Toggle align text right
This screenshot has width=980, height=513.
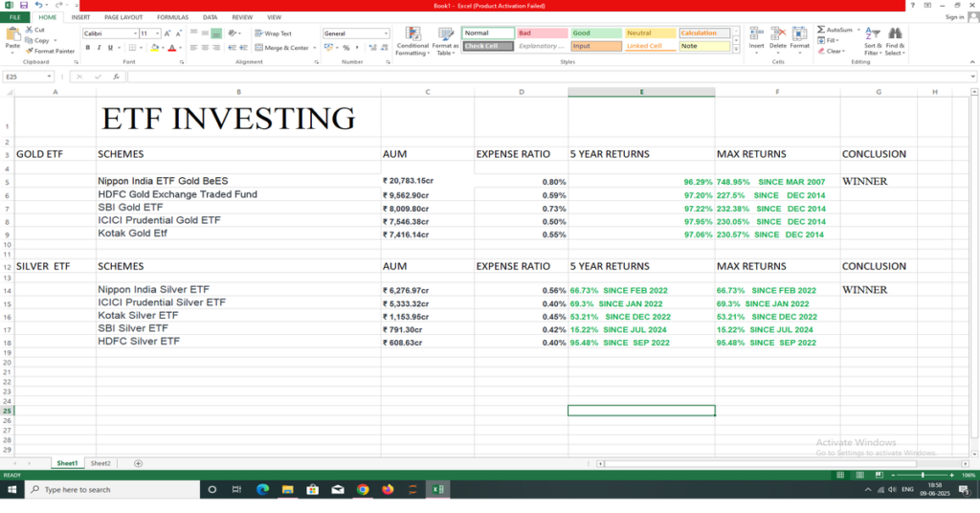point(216,48)
